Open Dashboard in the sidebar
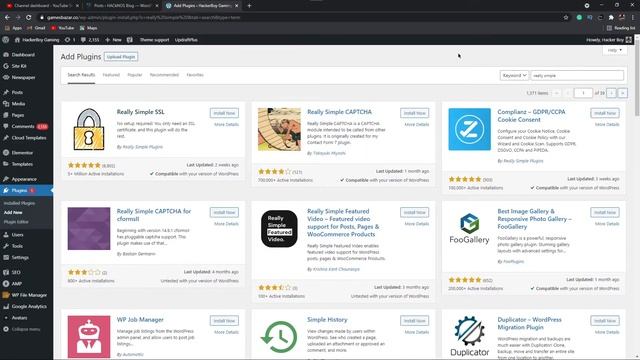The height and width of the screenshot is (360, 640). [x=23, y=55]
